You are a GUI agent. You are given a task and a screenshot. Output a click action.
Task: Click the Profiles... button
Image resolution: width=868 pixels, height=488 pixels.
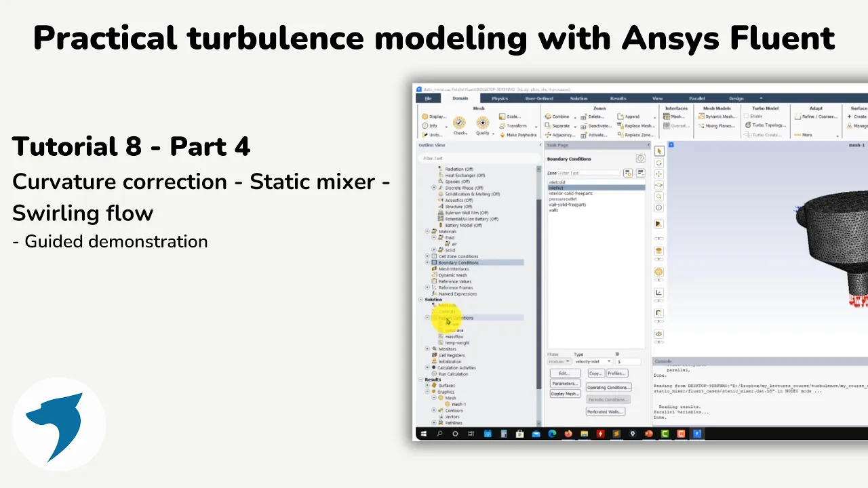click(616, 373)
